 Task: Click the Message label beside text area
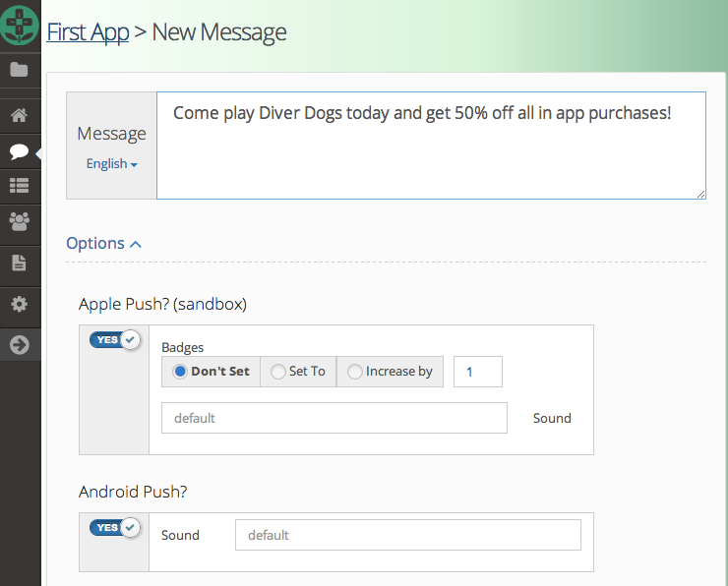(x=111, y=134)
